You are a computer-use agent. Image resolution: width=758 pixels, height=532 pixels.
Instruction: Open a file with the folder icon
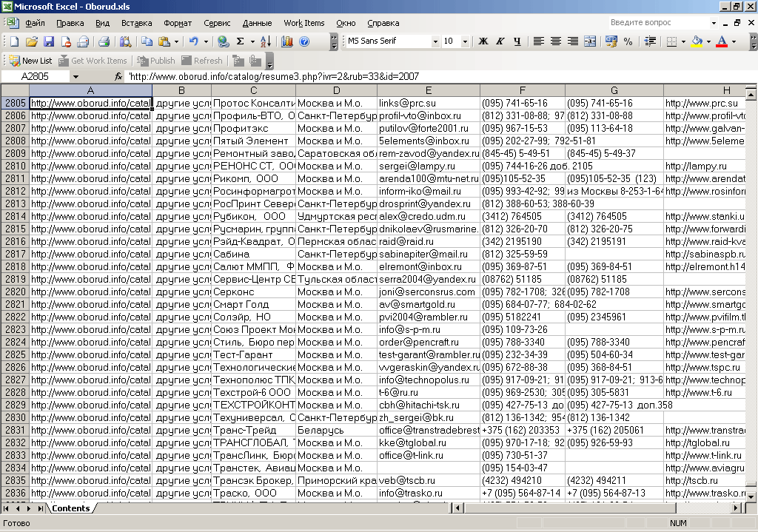pos(31,41)
